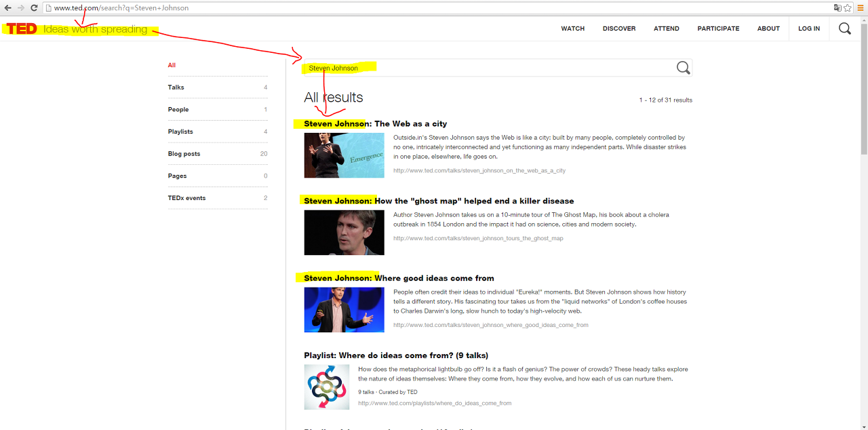868x430 pixels.
Task: Filter results by Blog posts
Action: [x=184, y=154]
